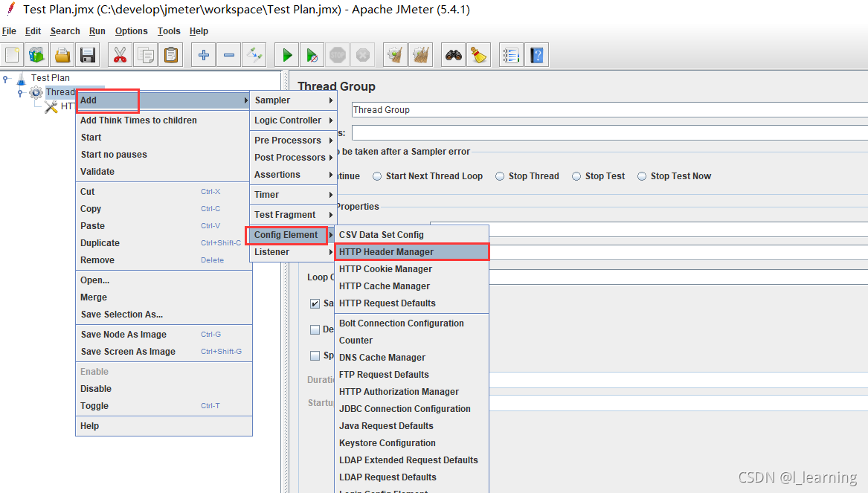
Task: Click the Stop toolbar icon
Action: [337, 55]
